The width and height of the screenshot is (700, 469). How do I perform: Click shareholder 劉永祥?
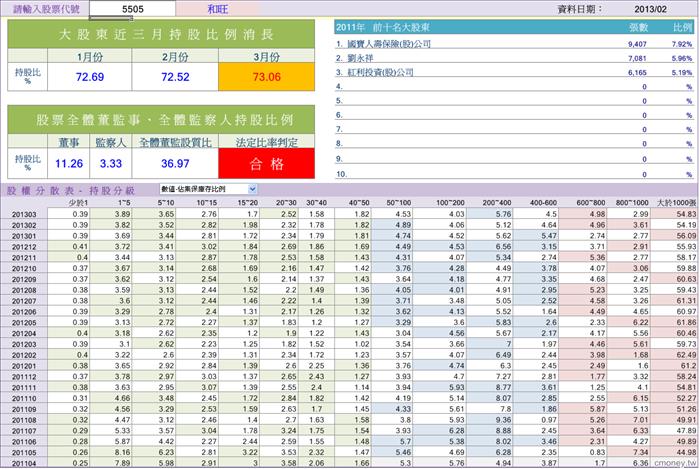[360, 58]
